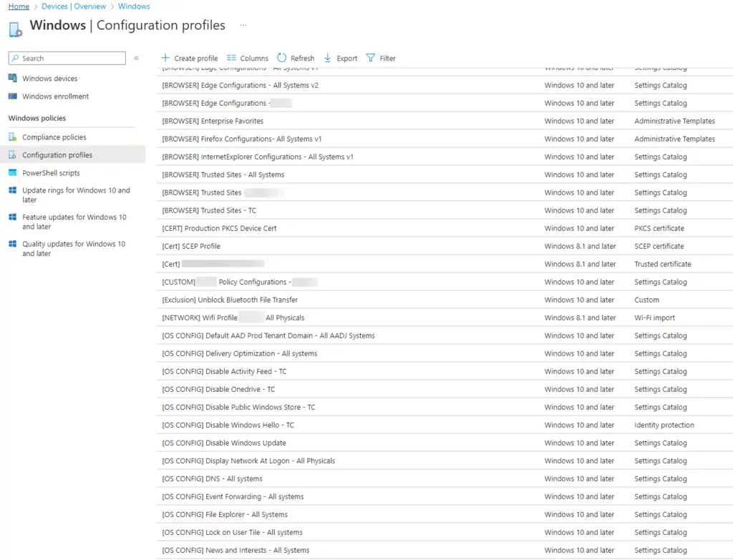
Task: Click the PKCS certificate profile type cell
Action: [659, 228]
